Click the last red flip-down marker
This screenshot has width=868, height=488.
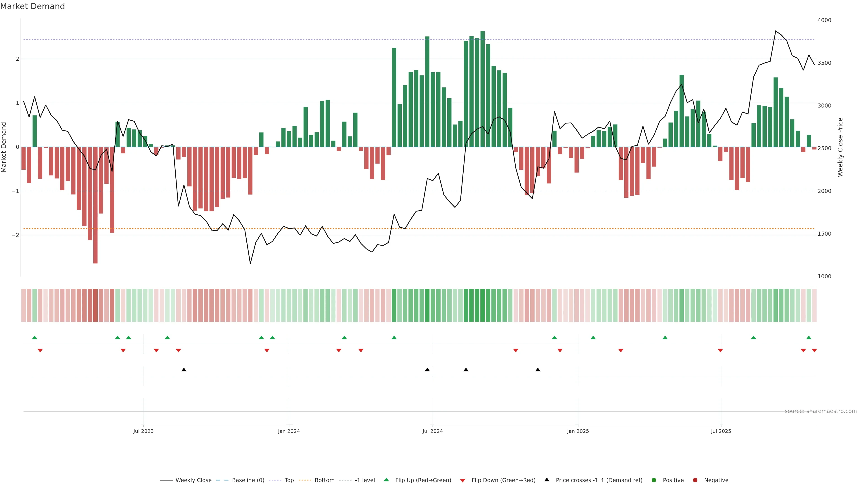814,351
